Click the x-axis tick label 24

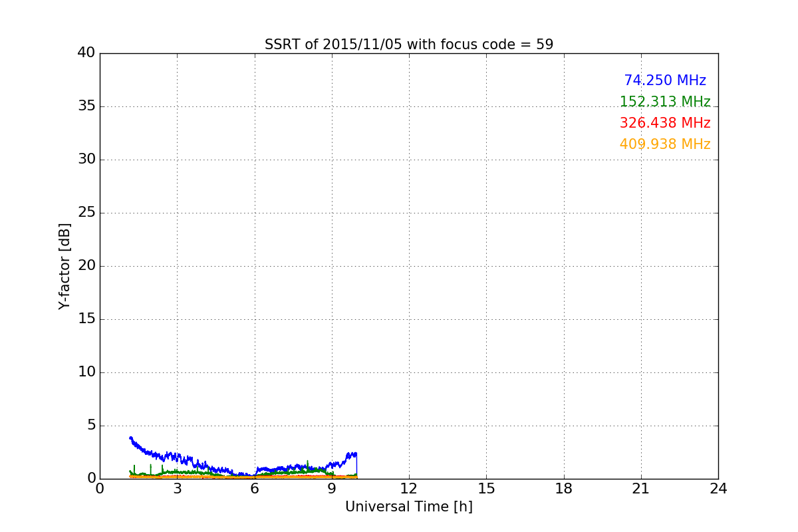coord(718,489)
